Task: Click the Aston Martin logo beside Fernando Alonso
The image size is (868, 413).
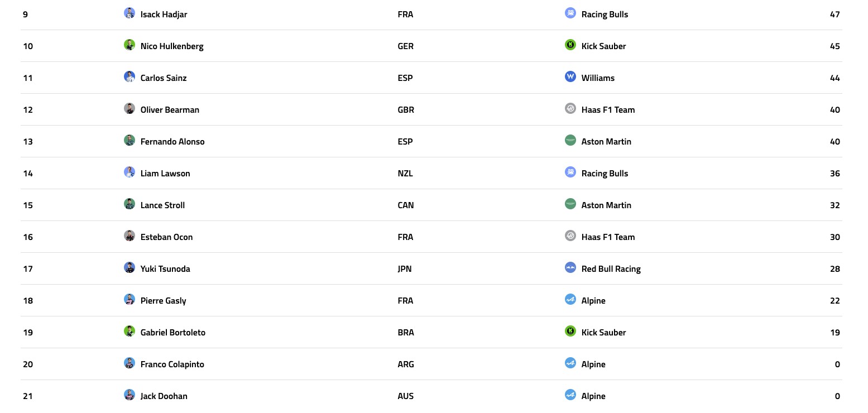Action: [x=570, y=141]
